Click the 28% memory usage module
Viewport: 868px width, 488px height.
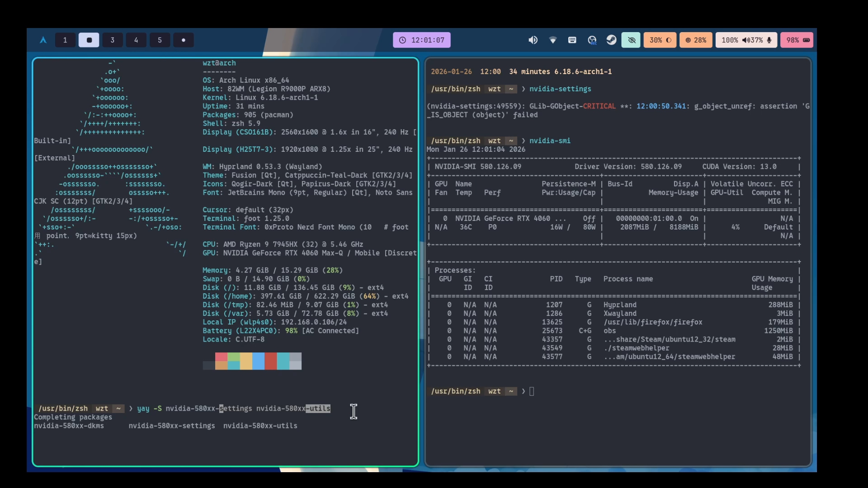[696, 40]
